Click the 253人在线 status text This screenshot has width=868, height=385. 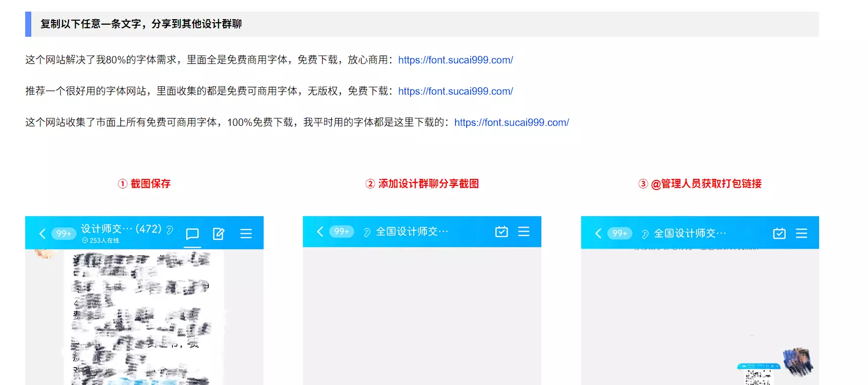click(104, 241)
